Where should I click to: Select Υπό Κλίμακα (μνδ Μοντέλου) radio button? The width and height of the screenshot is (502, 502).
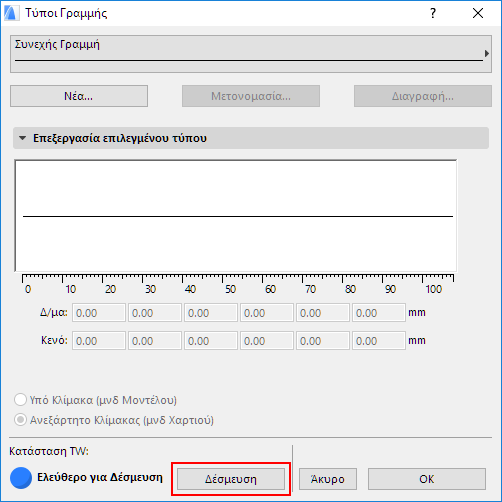[x=20, y=400]
